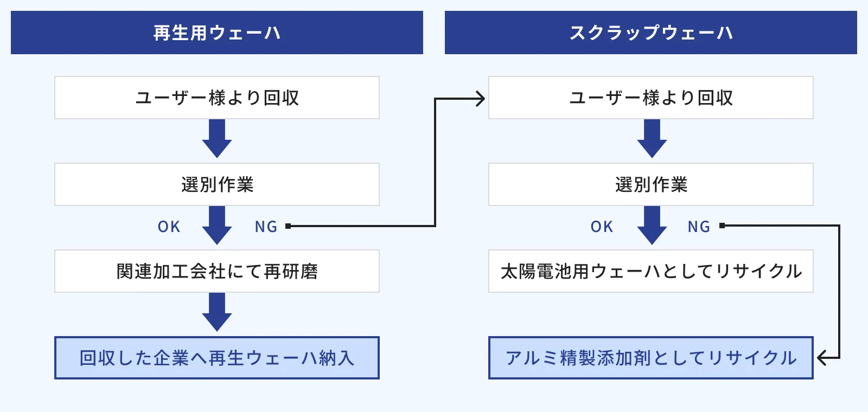The image size is (868, 412).
Task: Click the NG label in the スクラップウェーハ flow
Action: (x=699, y=227)
